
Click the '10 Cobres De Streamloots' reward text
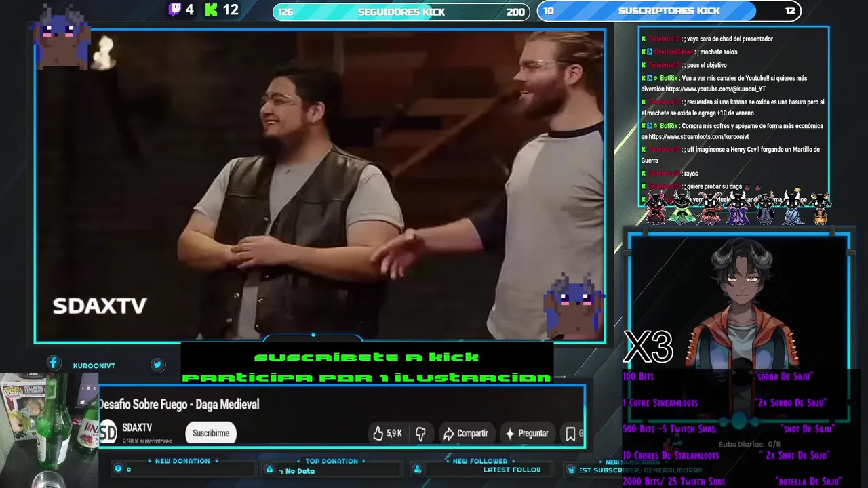click(671, 455)
